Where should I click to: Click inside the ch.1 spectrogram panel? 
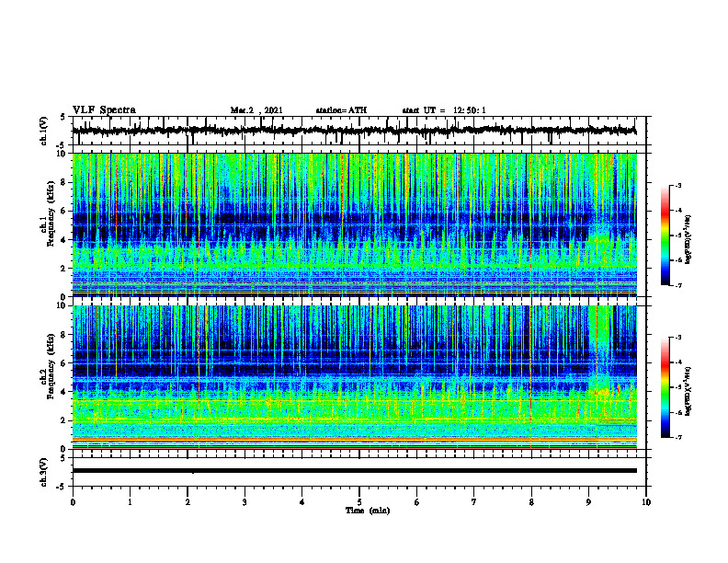tap(354, 224)
